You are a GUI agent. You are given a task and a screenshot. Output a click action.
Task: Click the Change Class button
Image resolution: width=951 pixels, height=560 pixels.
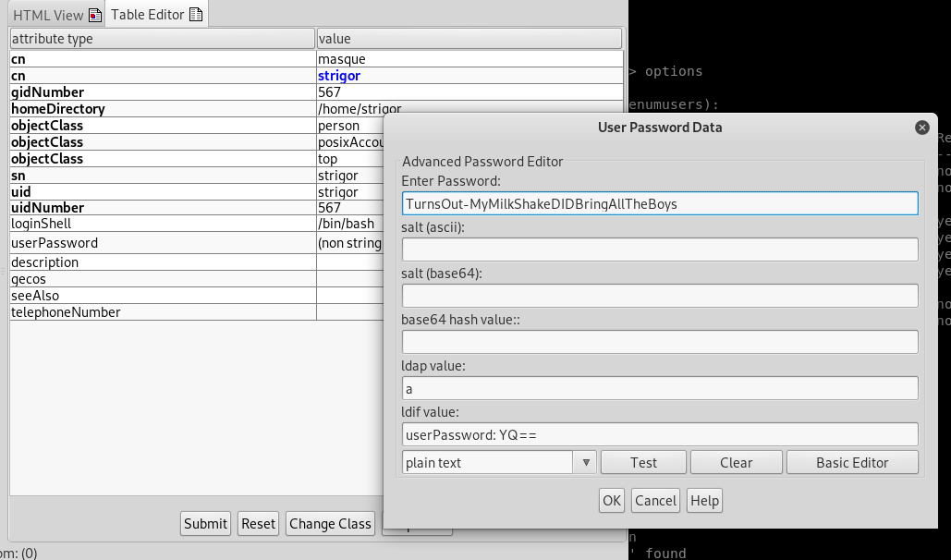click(x=330, y=523)
